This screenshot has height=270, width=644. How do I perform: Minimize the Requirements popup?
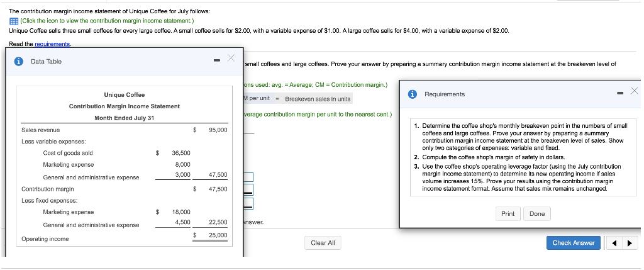(620, 94)
